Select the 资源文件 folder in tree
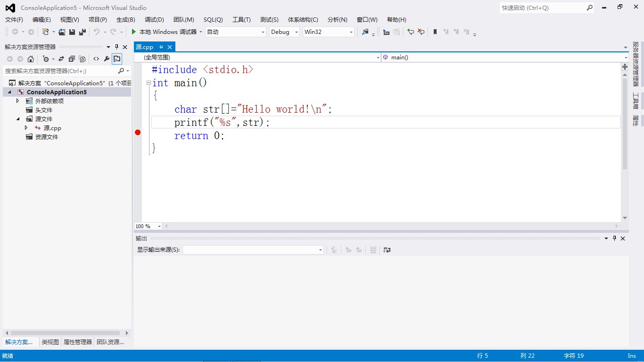 pyautogui.click(x=47, y=137)
